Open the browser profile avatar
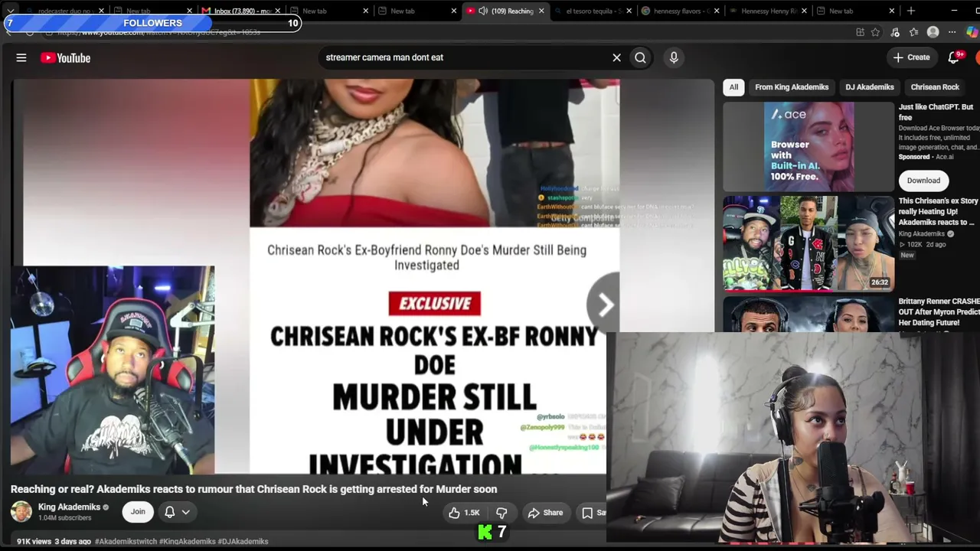 coord(933,32)
